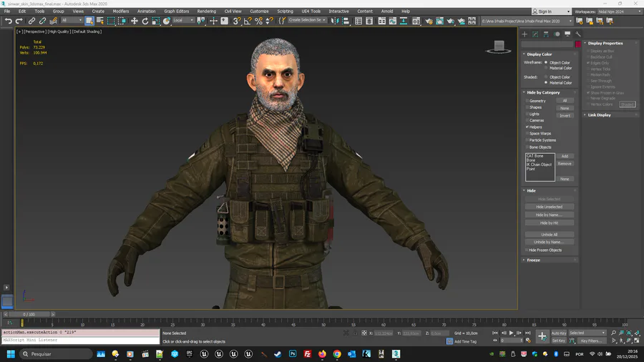Click the Redo arrow icon
Image resolution: width=644 pixels, height=362 pixels.
coord(19,21)
